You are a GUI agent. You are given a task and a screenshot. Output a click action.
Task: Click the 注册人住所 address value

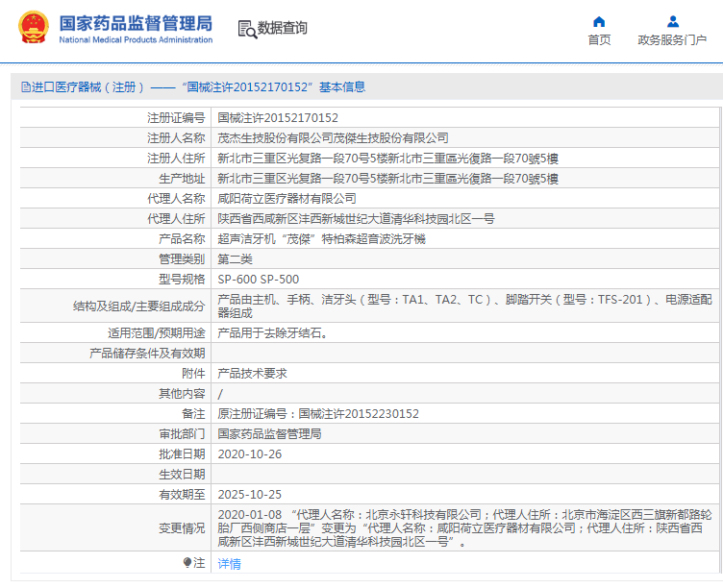(387, 159)
